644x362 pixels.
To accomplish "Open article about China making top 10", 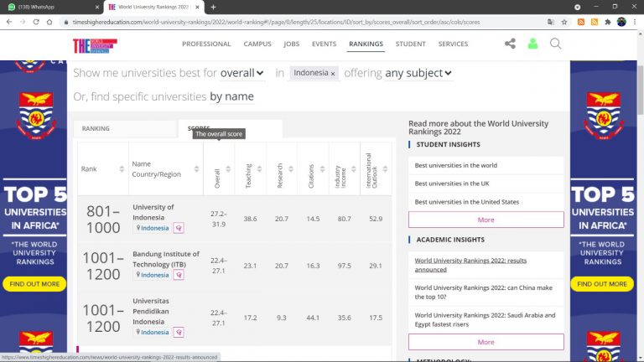I will coord(483,292).
